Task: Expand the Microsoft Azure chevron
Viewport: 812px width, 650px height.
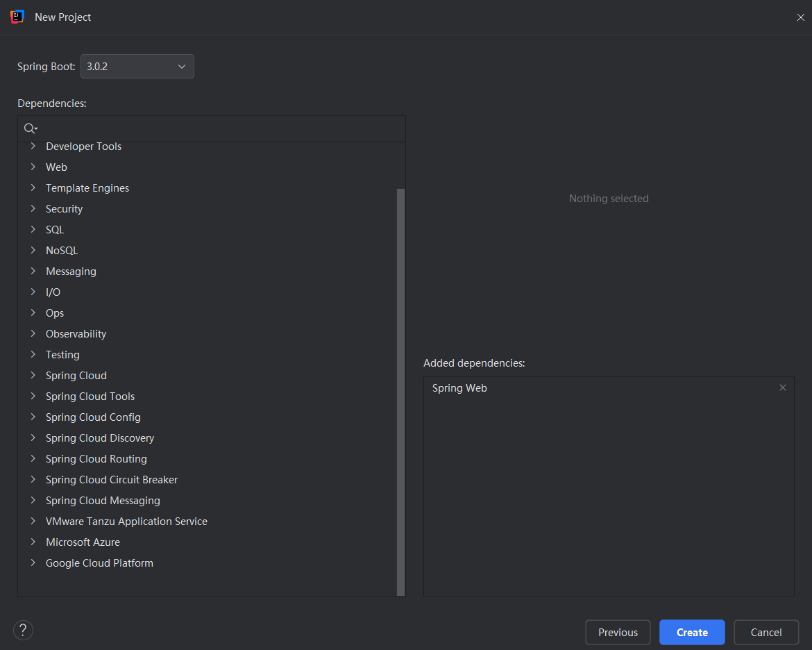Action: click(33, 542)
